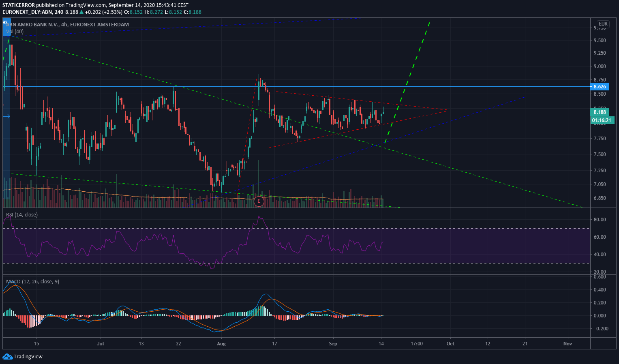Screen dimensions: 619x364
Task: Click the RSI (14, close) indicator legend
Action: pyautogui.click(x=21, y=215)
